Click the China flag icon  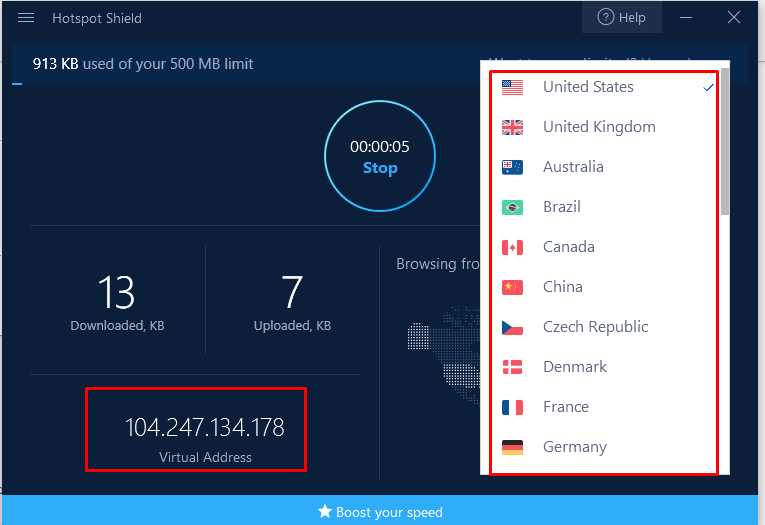(512, 287)
